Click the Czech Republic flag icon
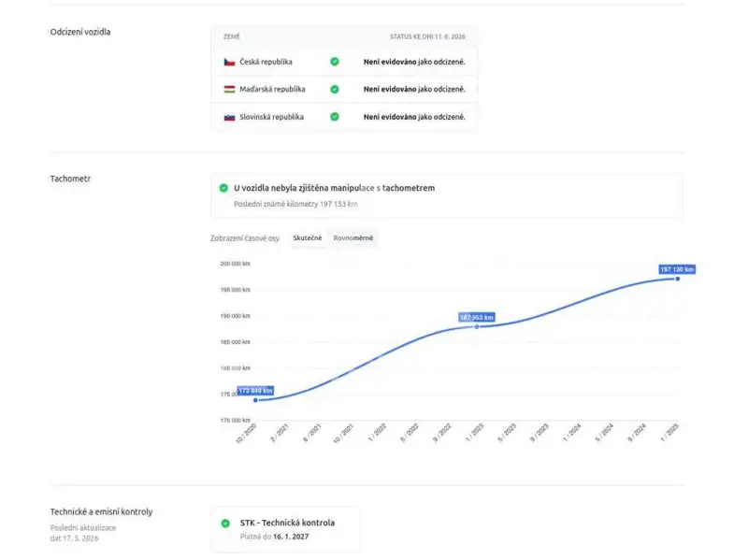The height and width of the screenshot is (560, 748). point(229,62)
